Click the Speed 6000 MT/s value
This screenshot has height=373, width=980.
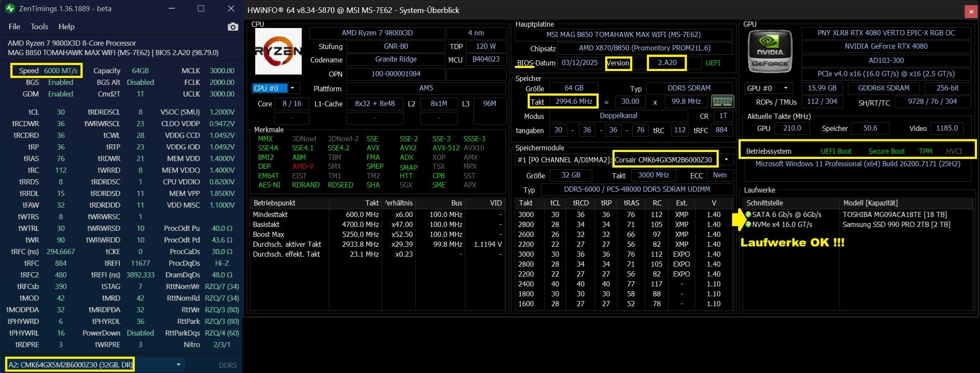click(61, 71)
